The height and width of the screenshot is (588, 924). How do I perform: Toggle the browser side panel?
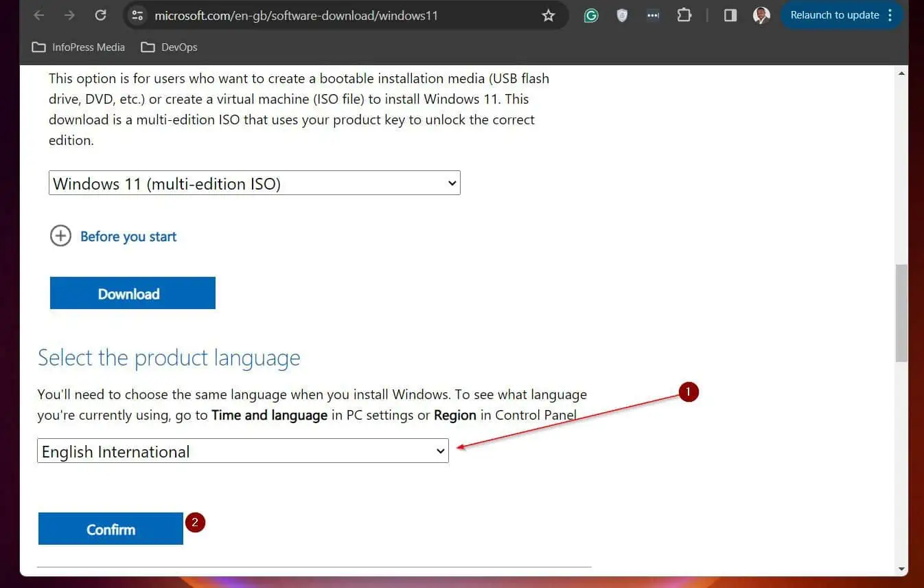tap(730, 15)
